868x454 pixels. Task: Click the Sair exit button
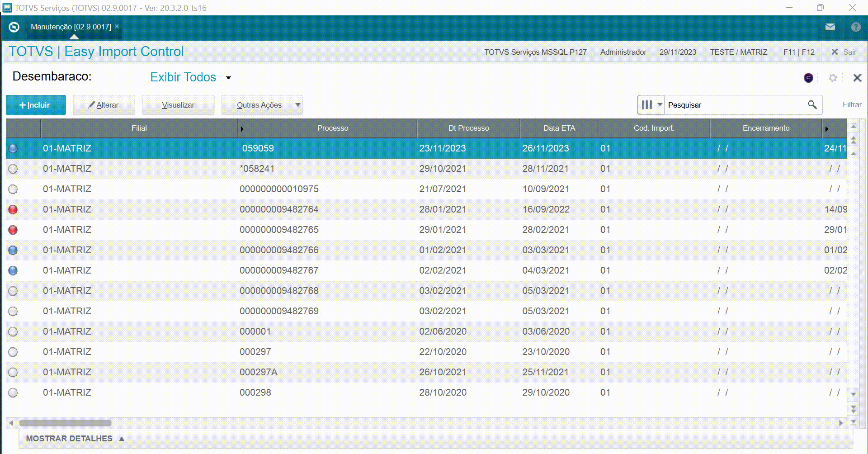click(x=844, y=52)
